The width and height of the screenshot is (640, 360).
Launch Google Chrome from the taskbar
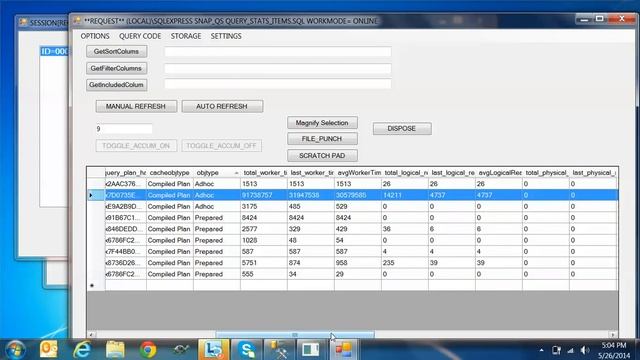[148, 350]
